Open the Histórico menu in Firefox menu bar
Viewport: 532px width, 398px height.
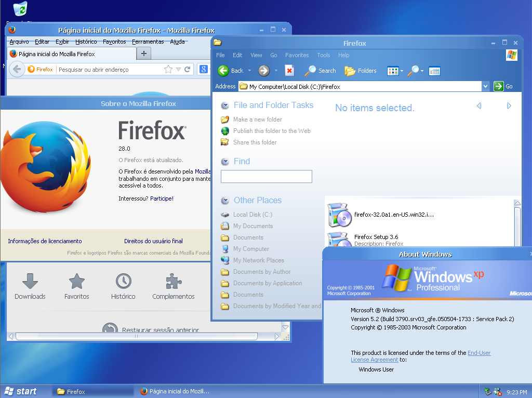(x=86, y=42)
